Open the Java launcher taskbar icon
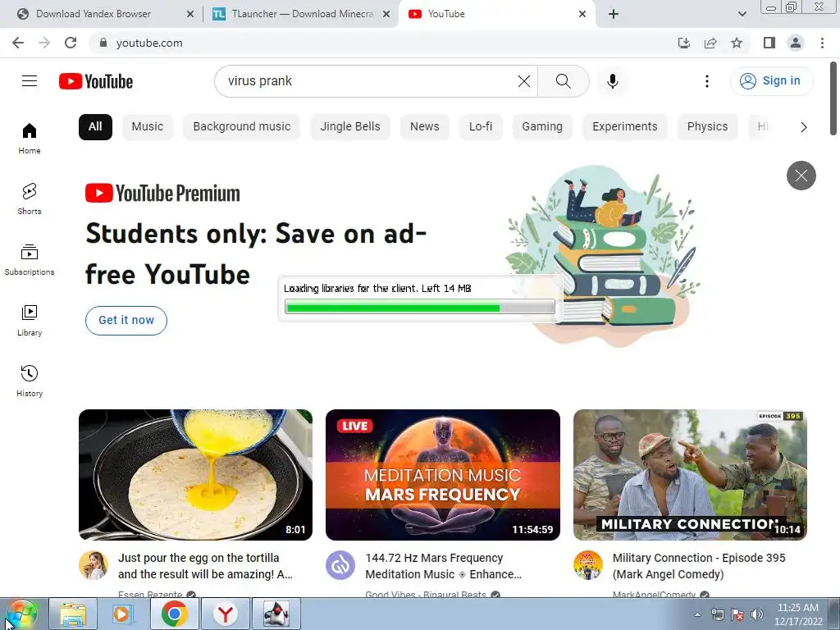Screen dimensions: 840x630 tap(276, 614)
